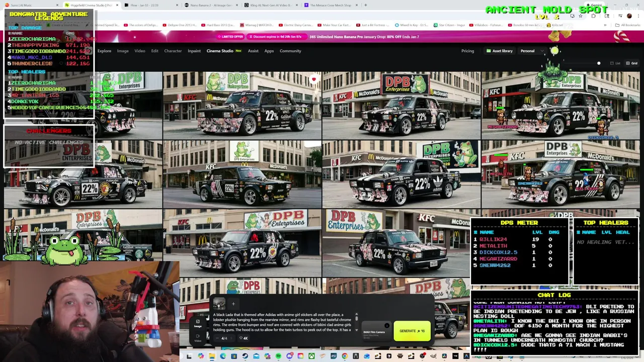This screenshot has width=644, height=362.
Task: Click the GENERATE button
Action: pyautogui.click(x=412, y=331)
